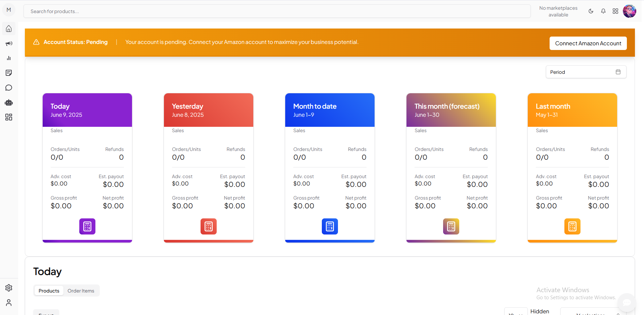Toggle dark mode with the moon icon

coord(591,11)
